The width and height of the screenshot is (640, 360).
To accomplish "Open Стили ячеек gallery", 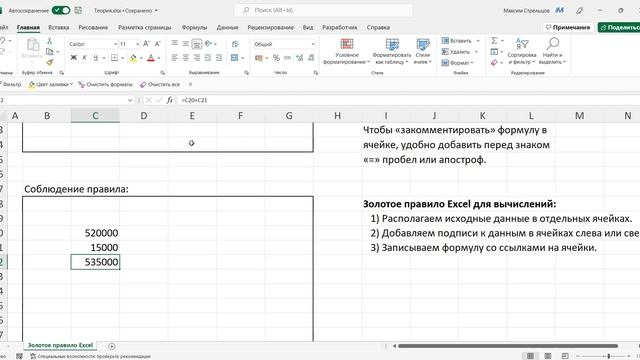I will point(423,51).
